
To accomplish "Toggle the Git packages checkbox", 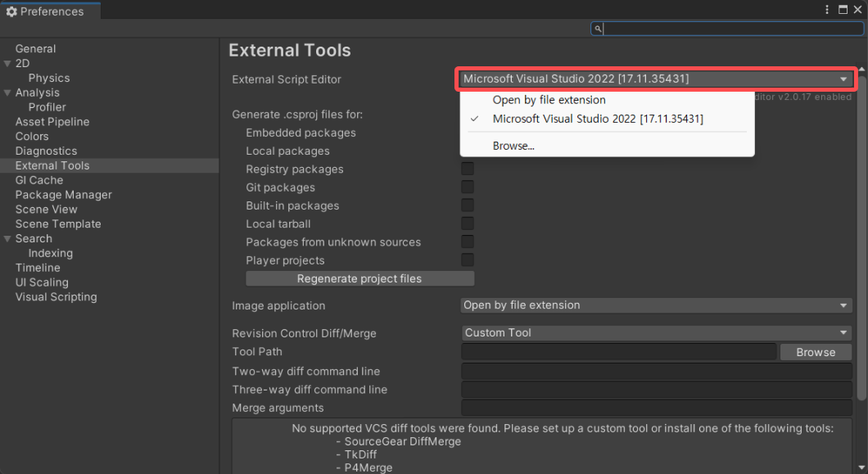I will tap(468, 187).
